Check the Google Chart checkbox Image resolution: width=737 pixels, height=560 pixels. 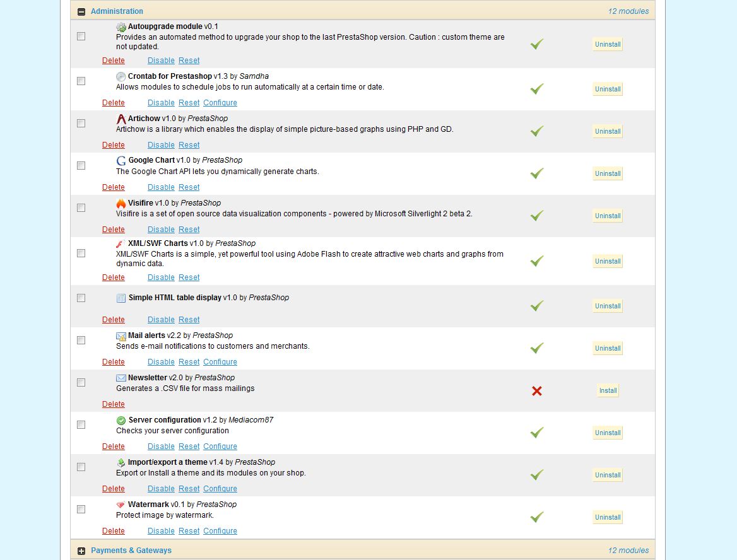coord(81,165)
